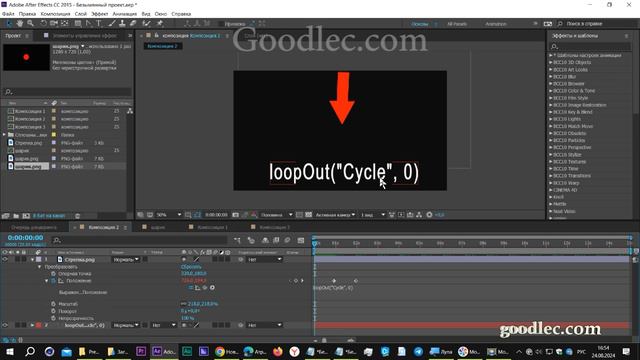Select the Selection arrow tool

pyautogui.click(x=9, y=24)
